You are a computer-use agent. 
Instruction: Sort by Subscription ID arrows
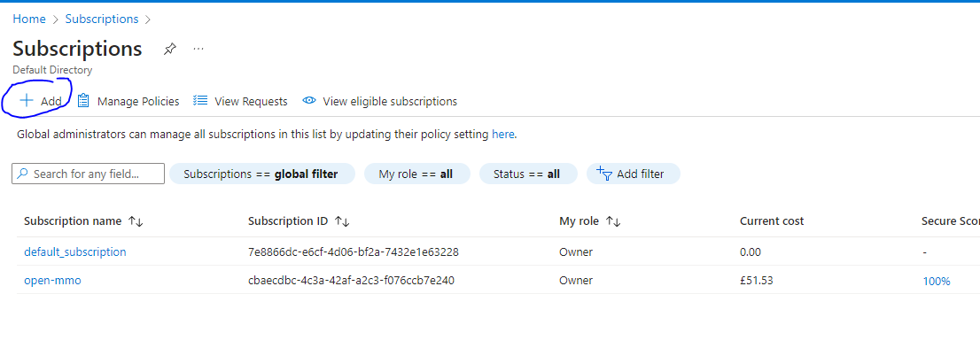[342, 221]
